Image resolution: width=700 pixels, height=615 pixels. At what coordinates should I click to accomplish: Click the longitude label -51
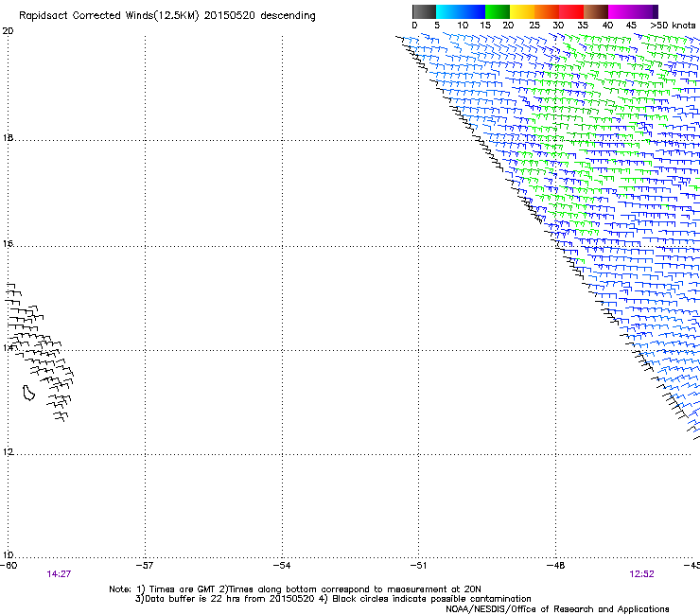tap(418, 566)
